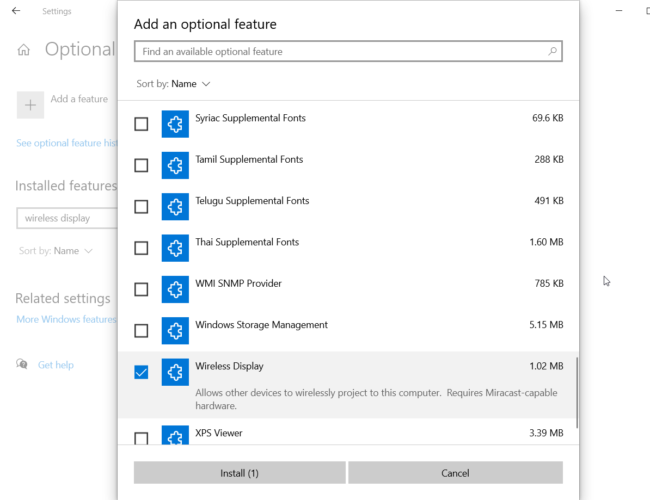
Task: Click the Install (1) button
Action: (240, 473)
